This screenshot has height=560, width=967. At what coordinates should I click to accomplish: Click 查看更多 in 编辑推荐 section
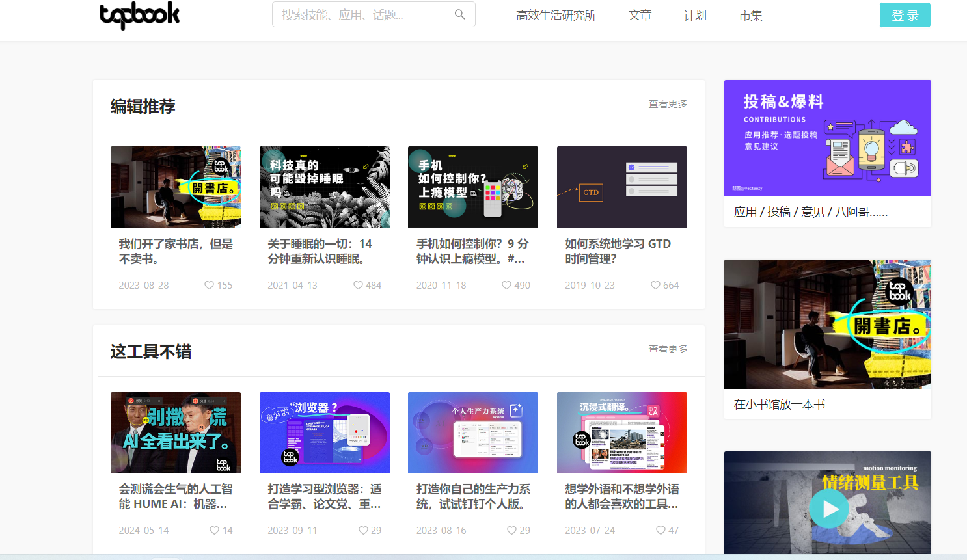click(x=668, y=104)
